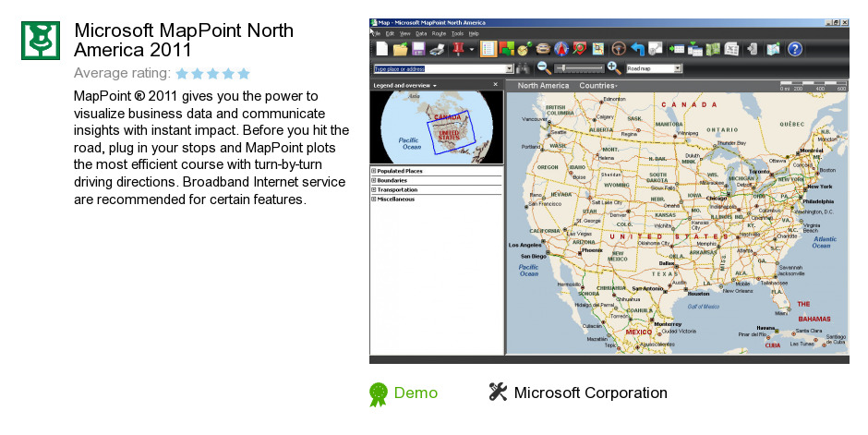The image size is (868, 435).
Task: Click the red Find Nearby Places magnifier icon
Action: point(580,49)
